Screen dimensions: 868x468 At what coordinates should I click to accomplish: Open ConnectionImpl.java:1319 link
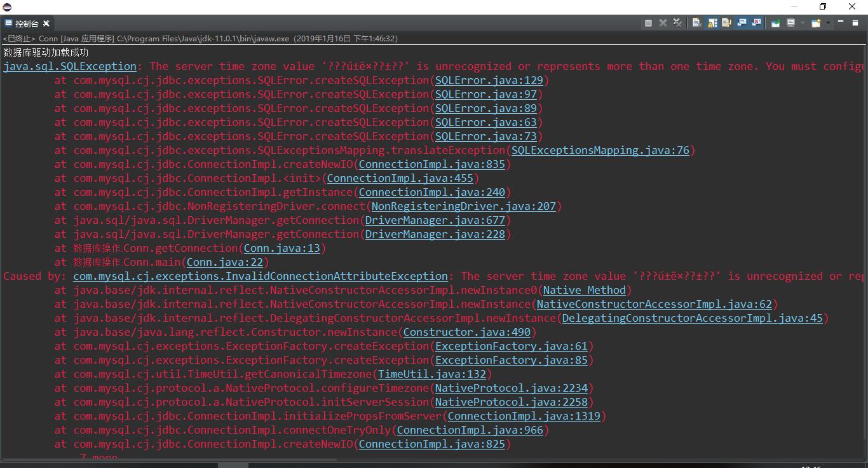coord(524,416)
